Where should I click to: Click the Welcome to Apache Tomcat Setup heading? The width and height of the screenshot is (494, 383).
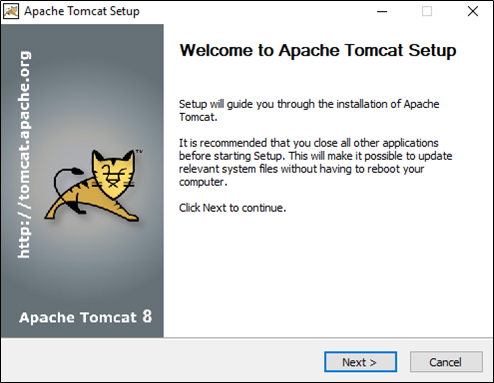tap(318, 51)
